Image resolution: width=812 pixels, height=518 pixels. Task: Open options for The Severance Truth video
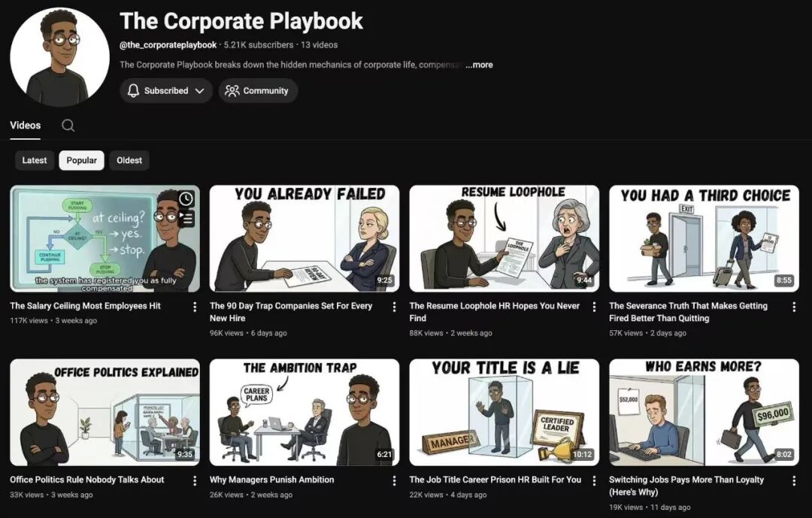pos(794,306)
